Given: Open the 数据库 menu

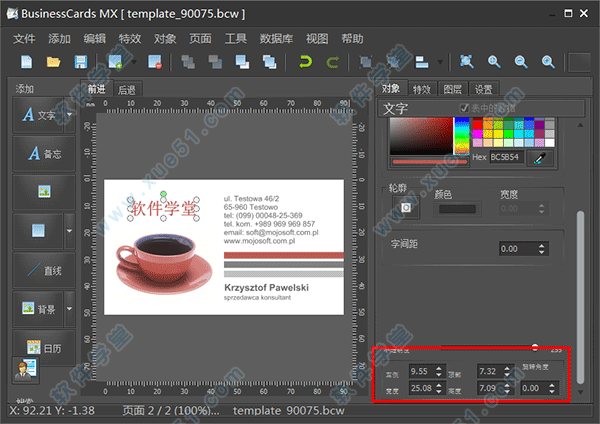Looking at the screenshot, I should coord(276,39).
